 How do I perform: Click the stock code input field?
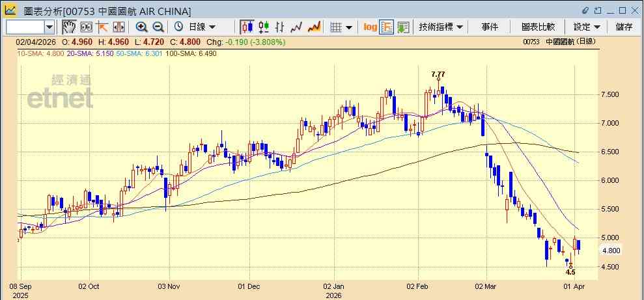[25, 27]
